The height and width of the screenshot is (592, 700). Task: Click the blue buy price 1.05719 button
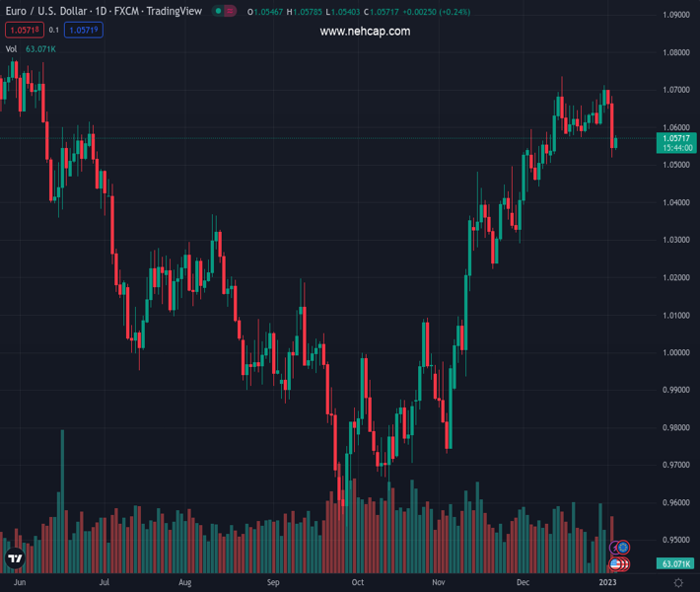coord(83,31)
